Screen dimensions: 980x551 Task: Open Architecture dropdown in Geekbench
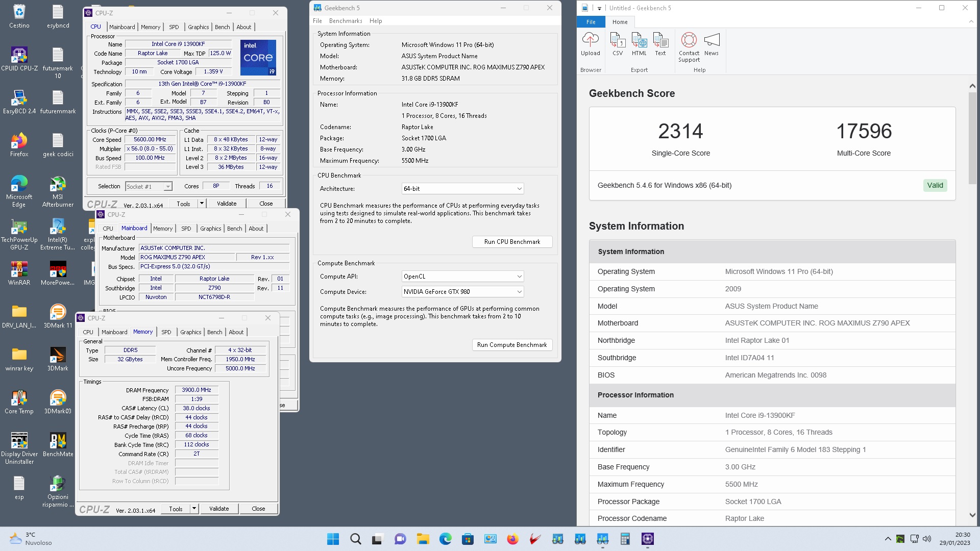[x=462, y=189]
